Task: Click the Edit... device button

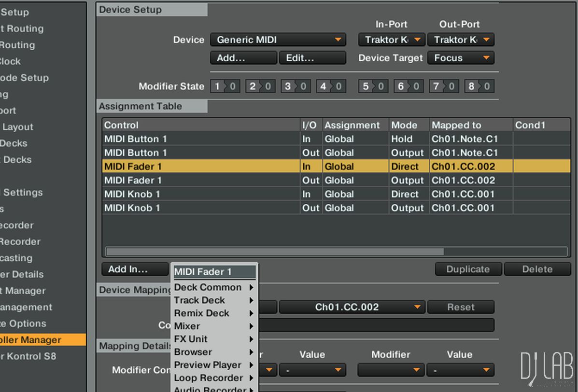Action: (x=312, y=58)
